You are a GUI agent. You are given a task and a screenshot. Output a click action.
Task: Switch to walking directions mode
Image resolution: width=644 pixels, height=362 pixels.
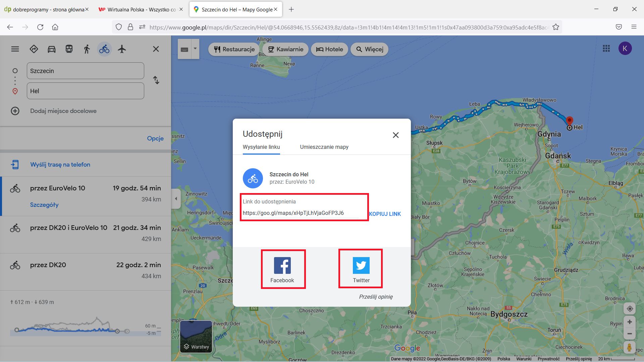coord(86,49)
